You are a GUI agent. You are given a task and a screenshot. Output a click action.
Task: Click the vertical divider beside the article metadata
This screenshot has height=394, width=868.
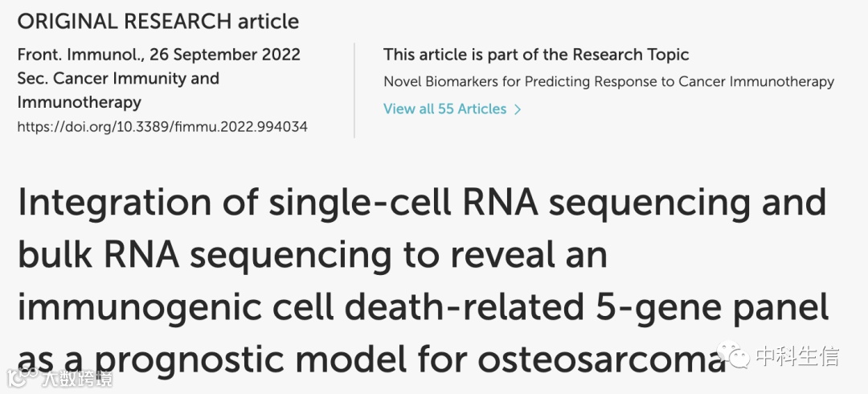pyautogui.click(x=354, y=90)
